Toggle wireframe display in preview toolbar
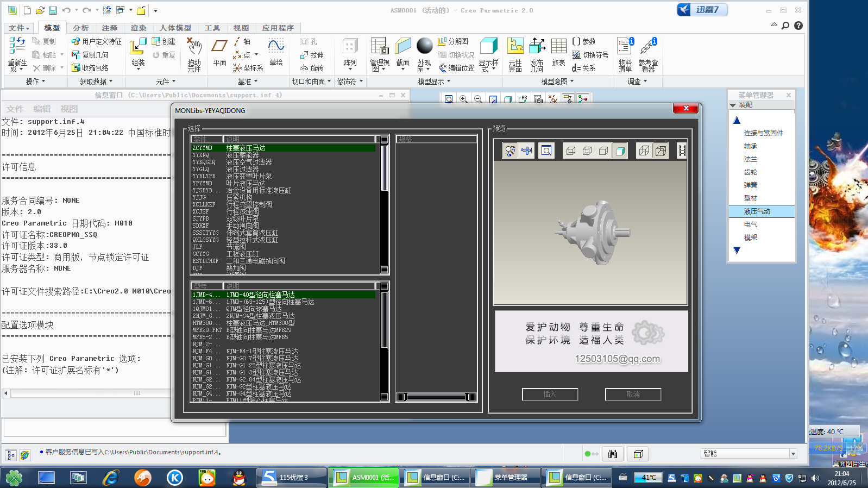The width and height of the screenshot is (868, 488). [x=571, y=151]
